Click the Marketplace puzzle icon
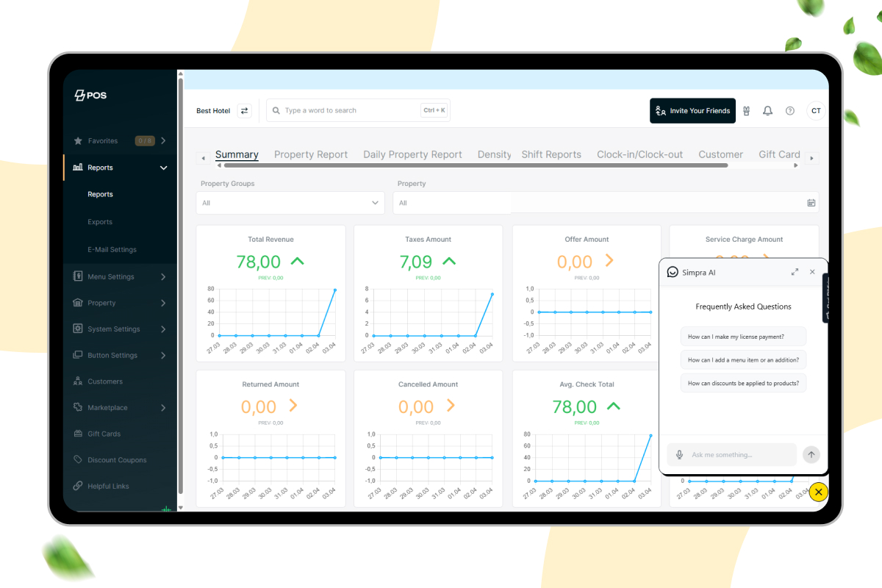Image resolution: width=882 pixels, height=588 pixels. [x=78, y=407]
